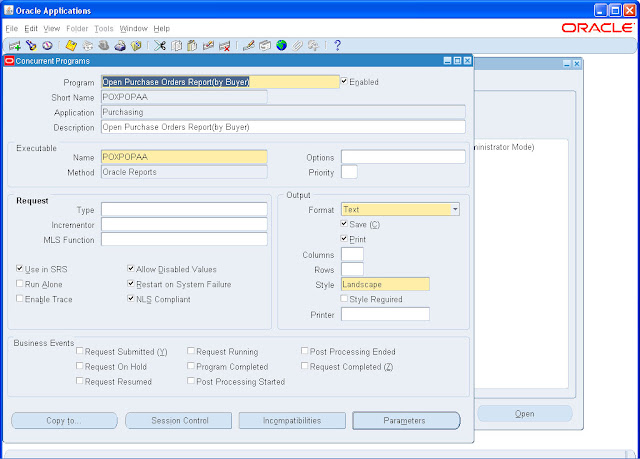Click the Session Control button
The width and height of the screenshot is (640, 459).
click(x=178, y=421)
